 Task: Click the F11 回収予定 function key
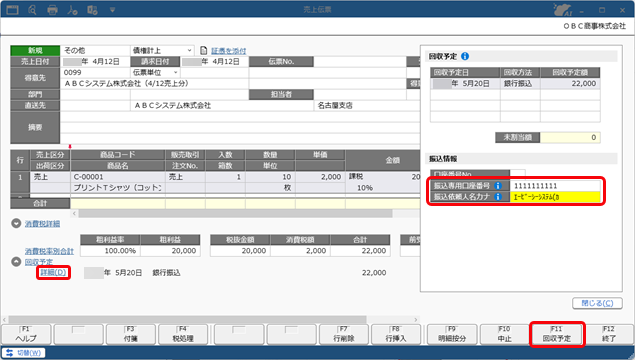tap(557, 334)
